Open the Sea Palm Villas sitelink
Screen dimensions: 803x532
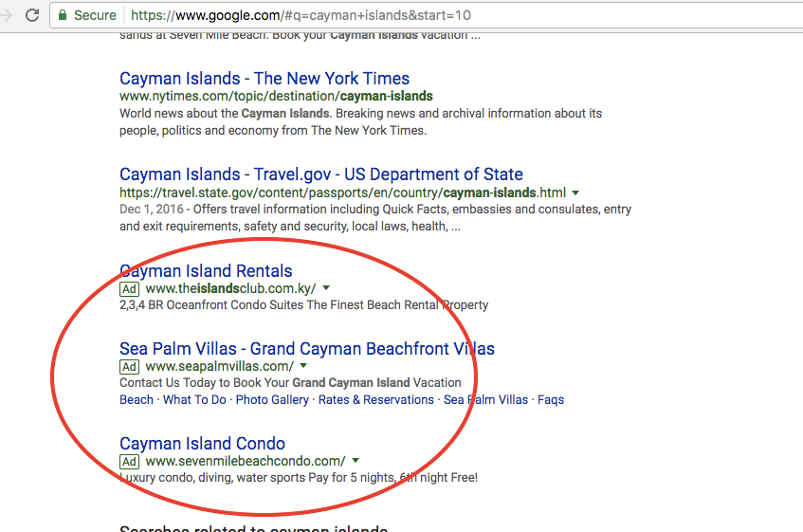click(485, 399)
